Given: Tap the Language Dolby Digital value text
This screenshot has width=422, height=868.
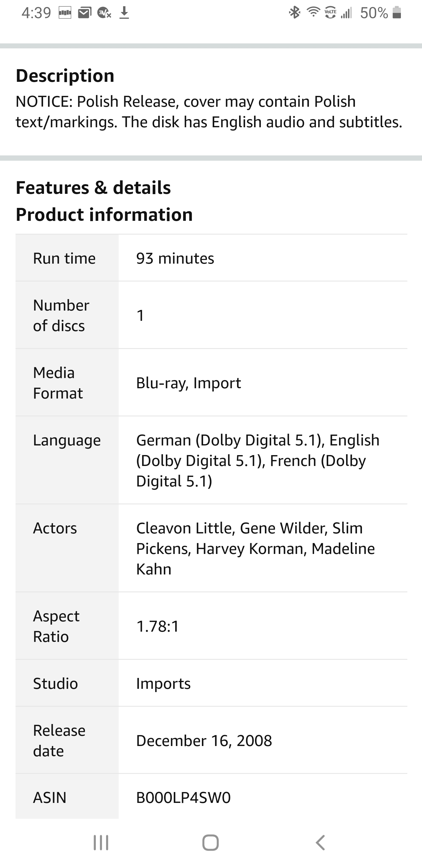Looking at the screenshot, I should tap(258, 460).
